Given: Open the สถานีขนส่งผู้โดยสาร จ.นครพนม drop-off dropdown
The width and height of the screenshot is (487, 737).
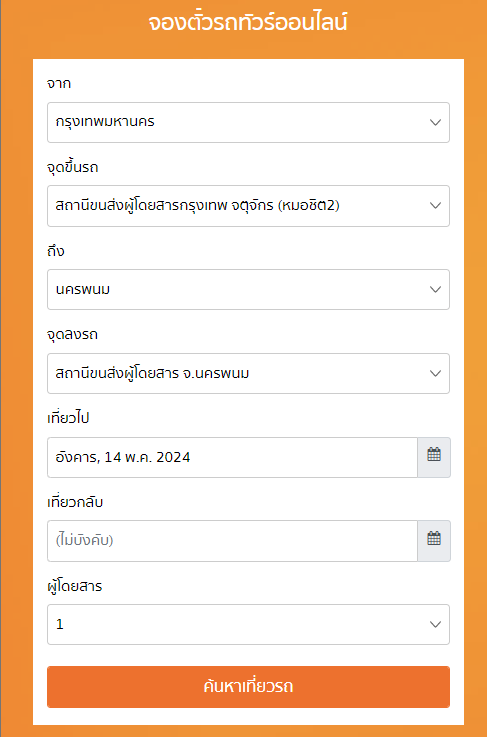Looking at the screenshot, I should click(x=248, y=373).
